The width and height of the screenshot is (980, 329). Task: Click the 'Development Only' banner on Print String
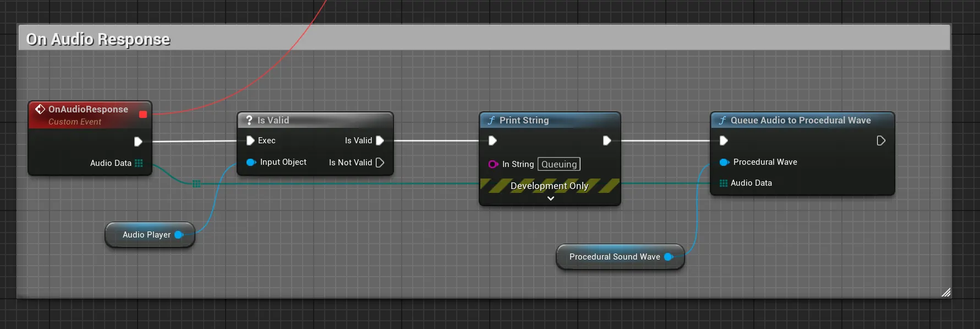(x=550, y=186)
